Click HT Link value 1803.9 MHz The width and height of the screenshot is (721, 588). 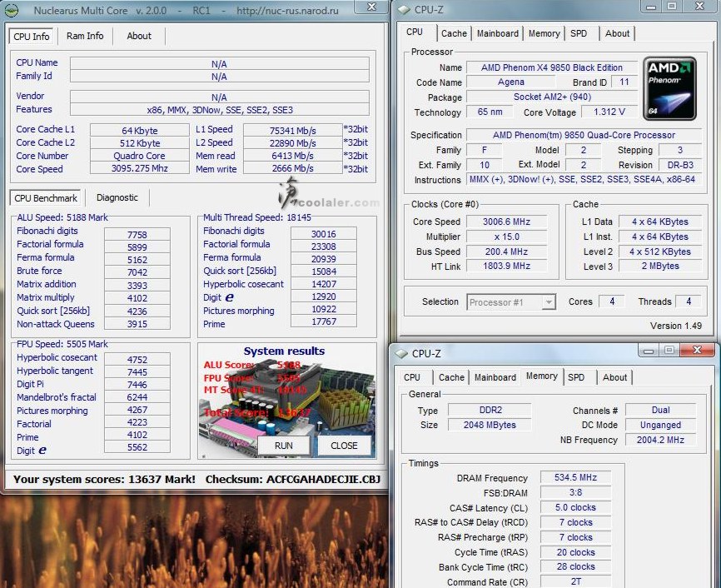tap(507, 266)
